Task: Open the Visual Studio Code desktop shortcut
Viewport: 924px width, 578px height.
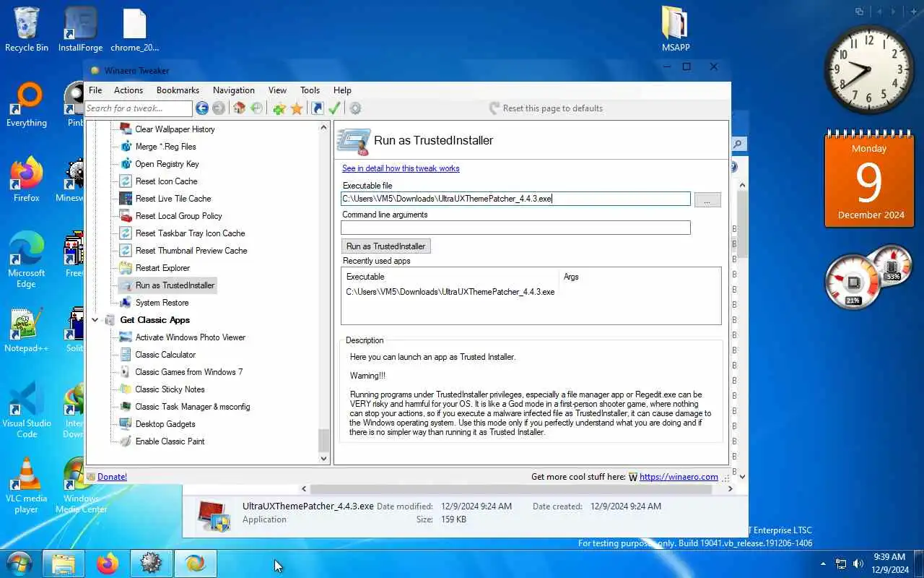Action: pyautogui.click(x=27, y=410)
